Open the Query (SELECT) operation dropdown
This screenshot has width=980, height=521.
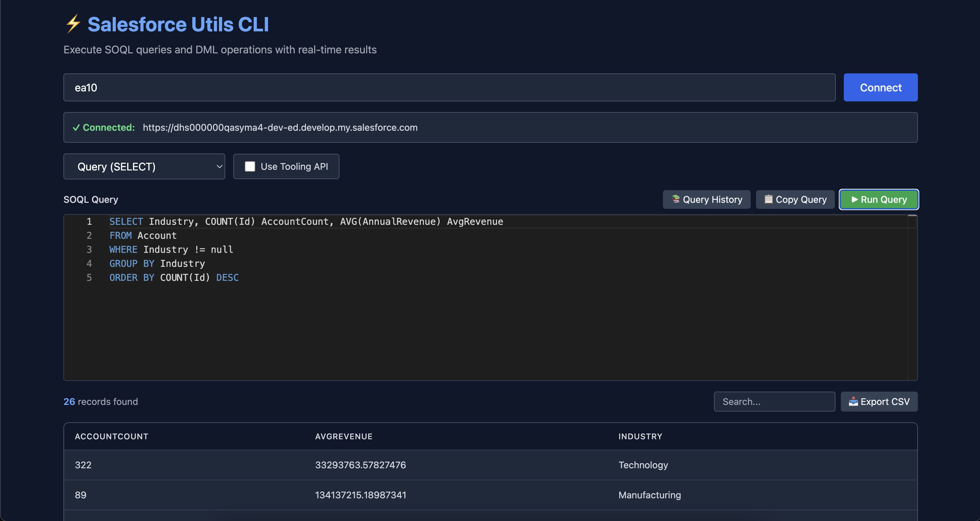point(144,166)
